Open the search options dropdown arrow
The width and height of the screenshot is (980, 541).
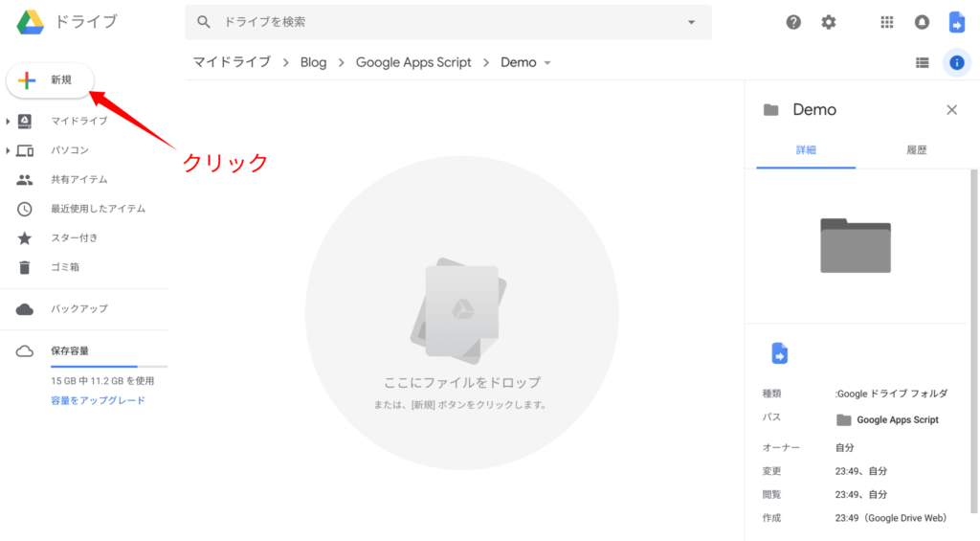692,22
